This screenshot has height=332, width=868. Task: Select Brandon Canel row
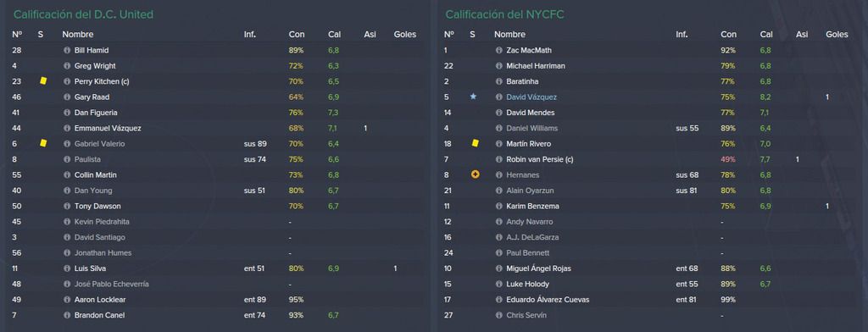click(216, 315)
